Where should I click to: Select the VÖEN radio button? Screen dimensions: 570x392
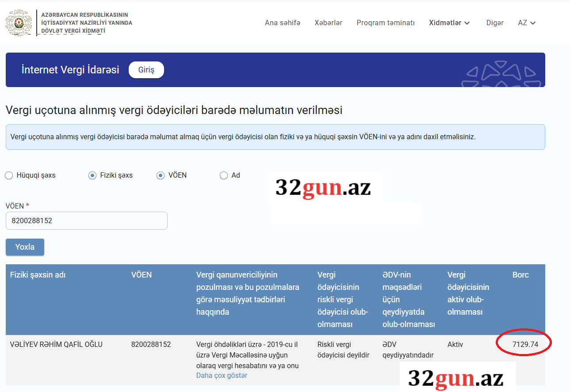click(161, 175)
